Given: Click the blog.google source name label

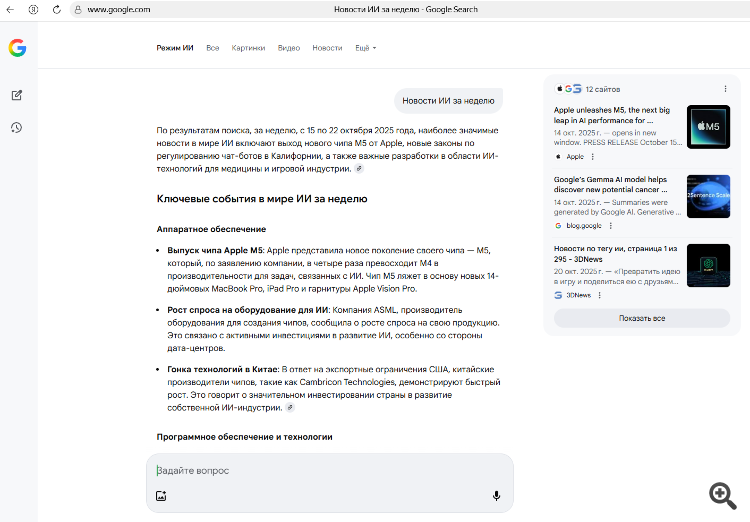Looking at the screenshot, I should 584,226.
